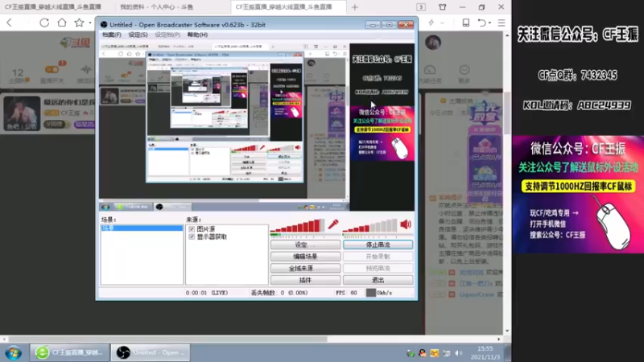This screenshot has height=362, width=644.
Task: Click the browser horizontal scrollbar
Action: (167, 339)
